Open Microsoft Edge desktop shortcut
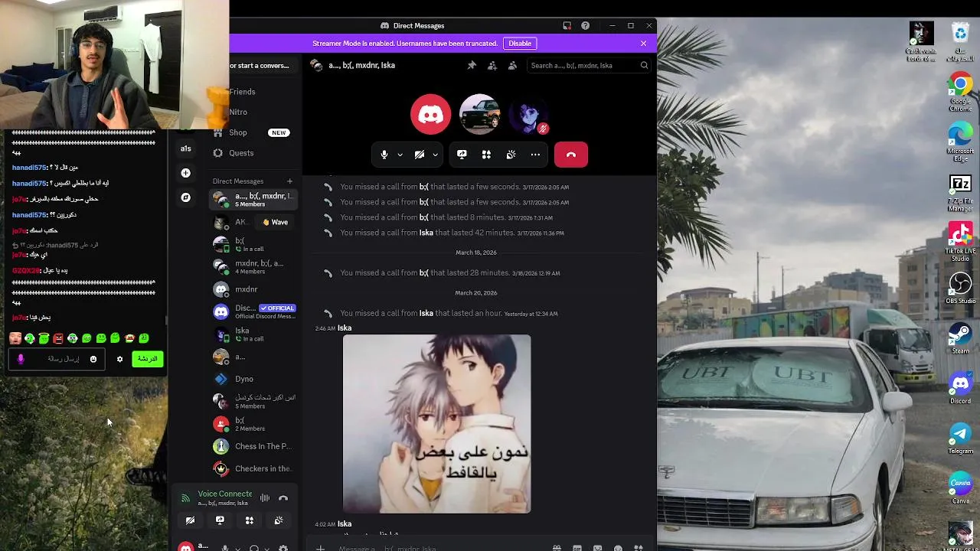The image size is (980, 551). click(x=960, y=142)
